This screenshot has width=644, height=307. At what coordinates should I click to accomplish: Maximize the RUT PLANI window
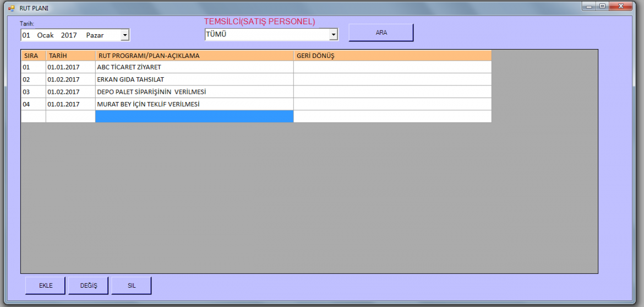pos(603,7)
